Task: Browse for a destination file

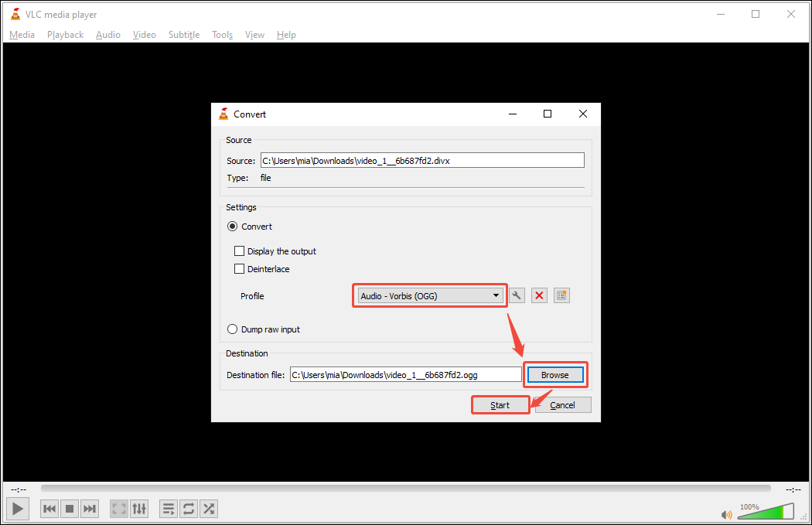Action: [x=554, y=374]
